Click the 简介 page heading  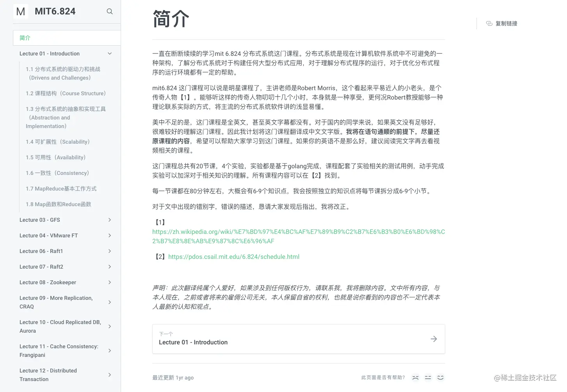[171, 19]
